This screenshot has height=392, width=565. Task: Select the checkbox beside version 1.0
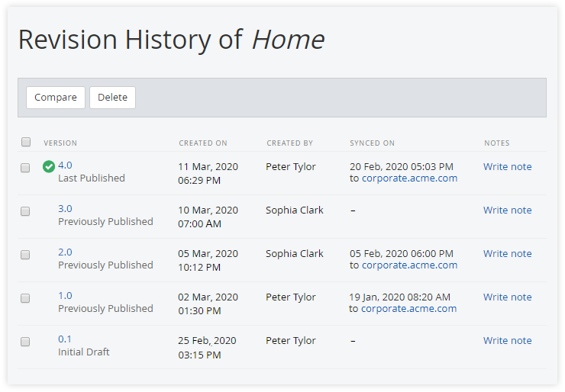25,298
